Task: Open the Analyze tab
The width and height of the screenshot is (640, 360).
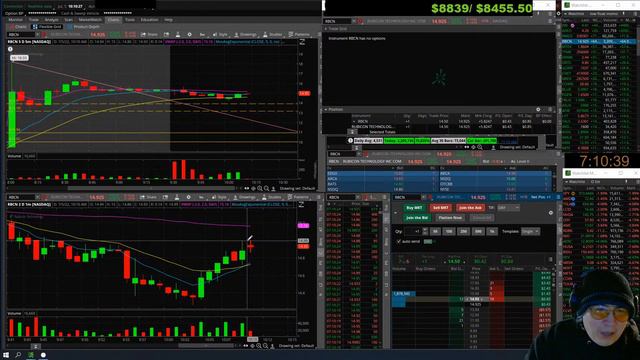Action: [51, 20]
